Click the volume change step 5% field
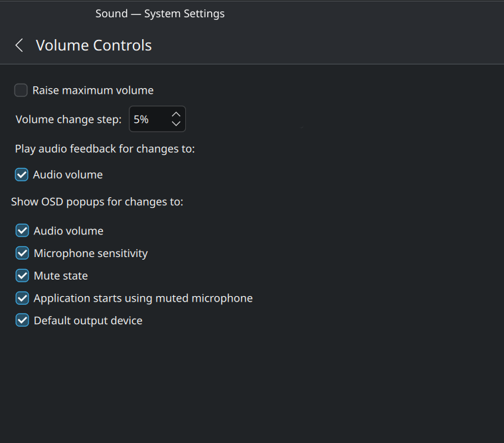 [x=148, y=120]
